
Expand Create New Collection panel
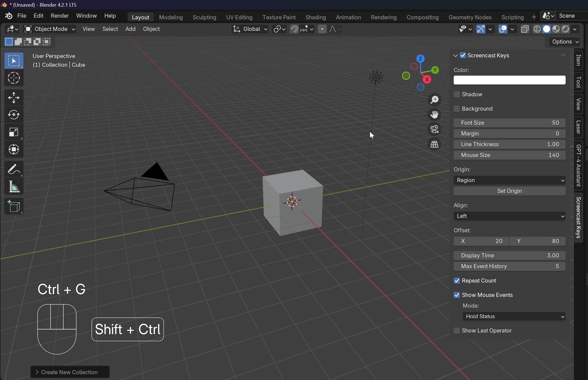click(x=70, y=372)
